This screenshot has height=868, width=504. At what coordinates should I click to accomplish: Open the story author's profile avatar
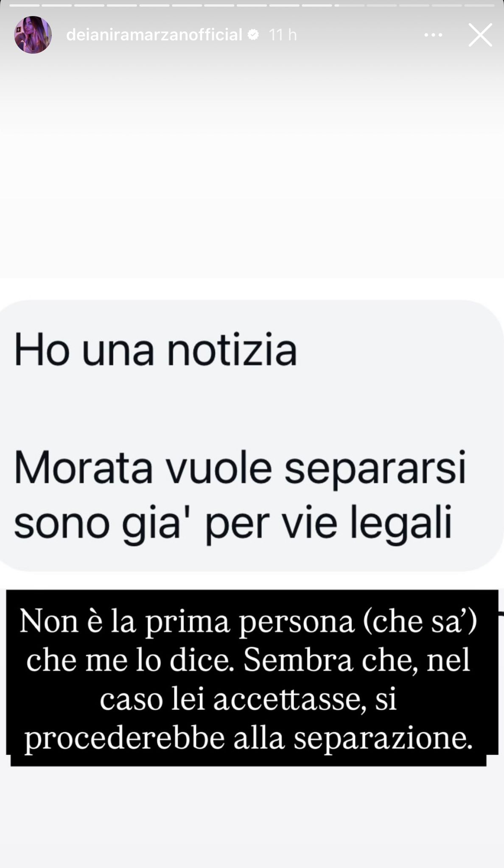click(33, 35)
